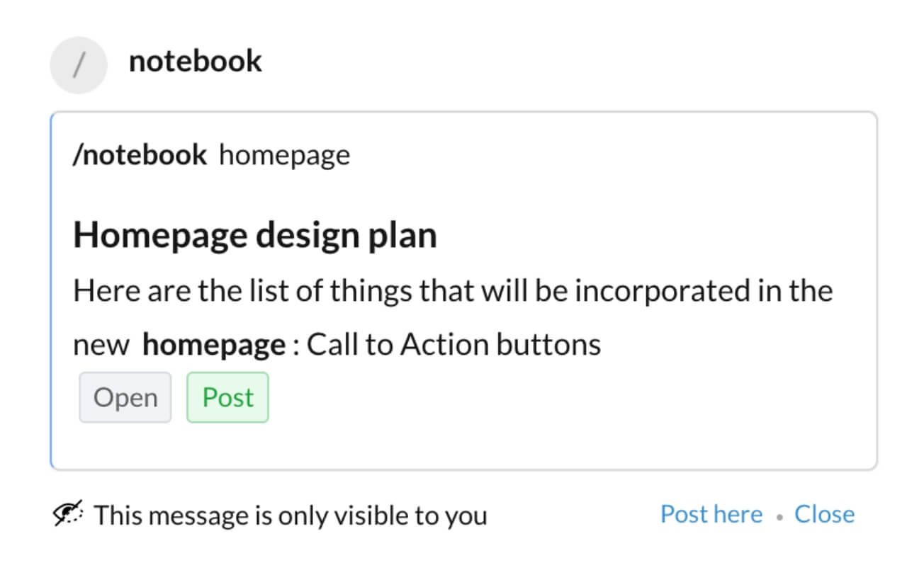924x575 pixels.
Task: Click the only visible to you notice
Action: coord(291,516)
